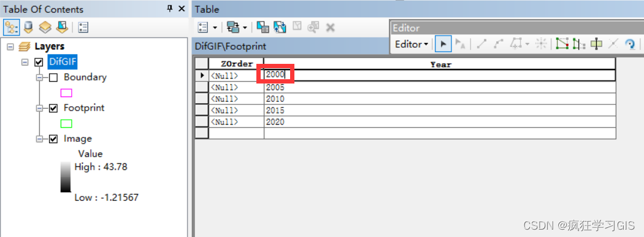
Task: Click the Rotate tool icon
Action: pyautogui.click(x=630, y=44)
